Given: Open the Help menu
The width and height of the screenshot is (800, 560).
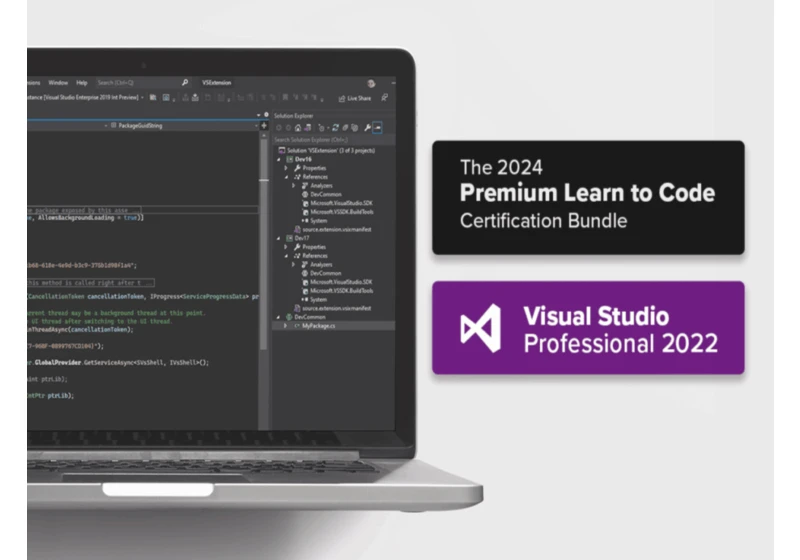Looking at the screenshot, I should coord(82,83).
